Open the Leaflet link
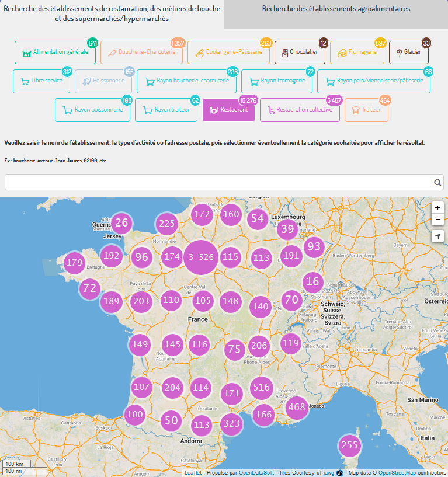 (193, 473)
